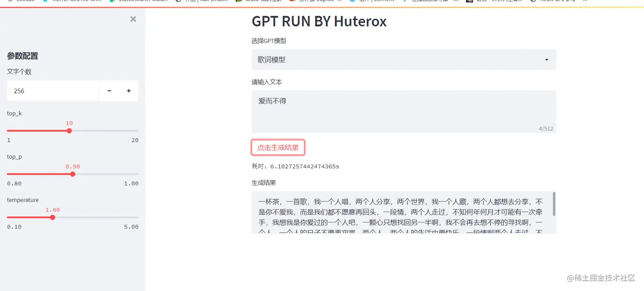This screenshot has width=644, height=291.
Task: Click the top_p minimum label 0.80
Action: tap(14, 184)
